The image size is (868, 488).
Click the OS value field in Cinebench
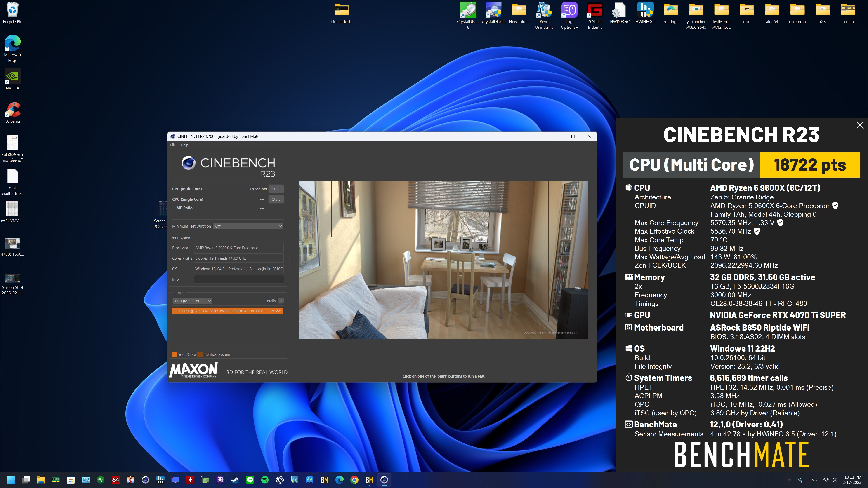238,269
